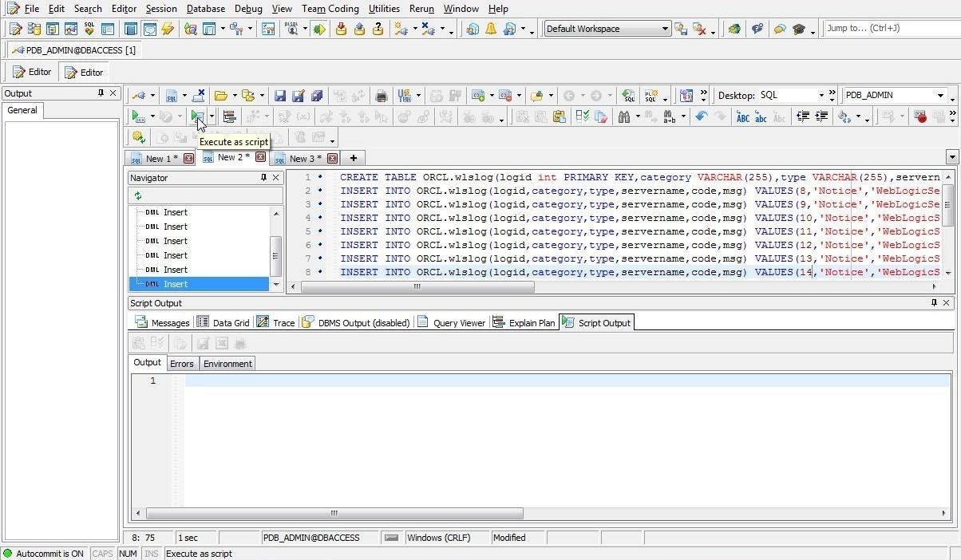Switch to the Data Grid tab
The image size is (961, 560).
point(223,322)
